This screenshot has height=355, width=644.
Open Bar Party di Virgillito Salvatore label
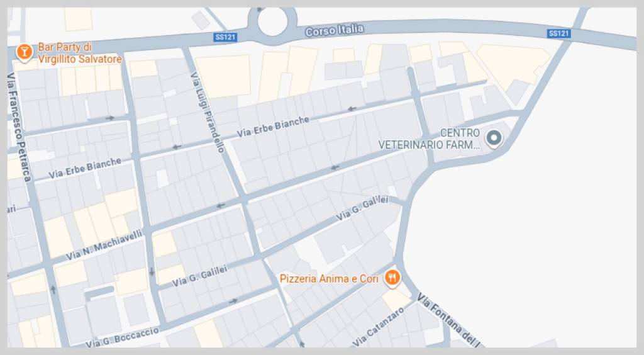(80, 53)
